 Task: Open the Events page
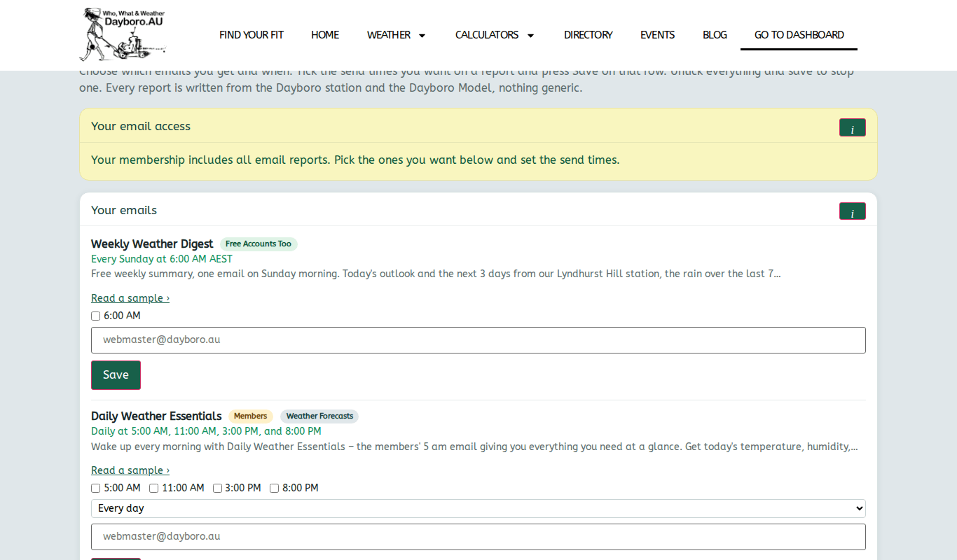658,35
